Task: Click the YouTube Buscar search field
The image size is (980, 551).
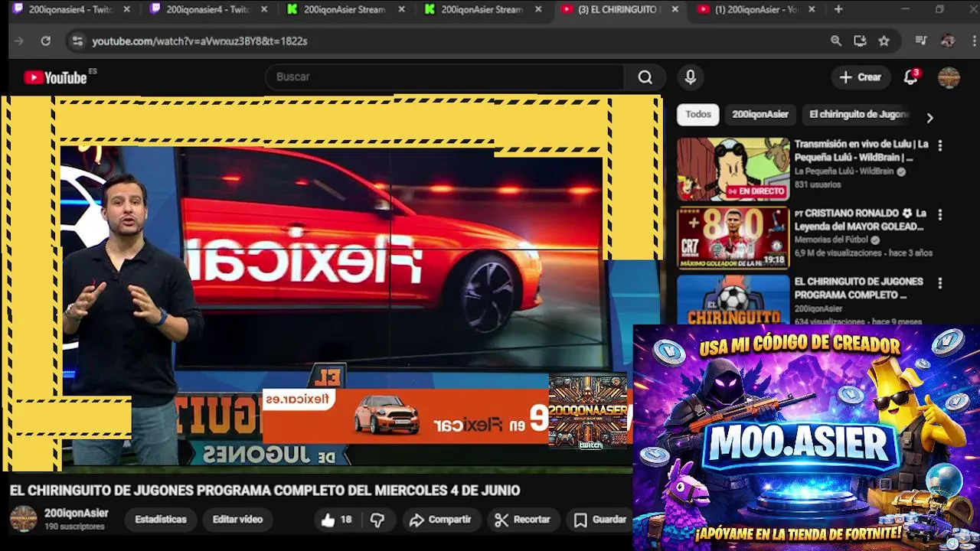Action: [x=444, y=77]
